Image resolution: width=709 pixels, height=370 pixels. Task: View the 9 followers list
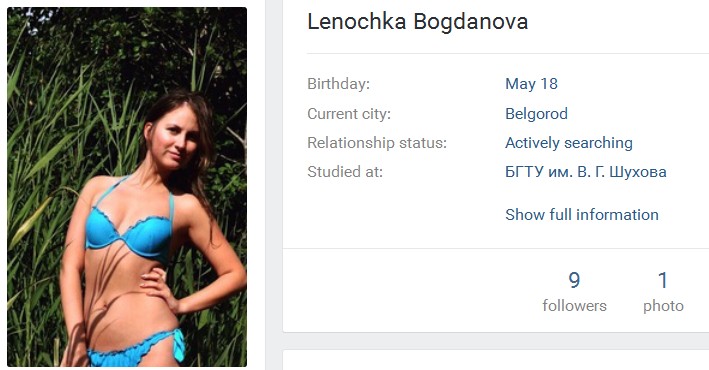(574, 292)
